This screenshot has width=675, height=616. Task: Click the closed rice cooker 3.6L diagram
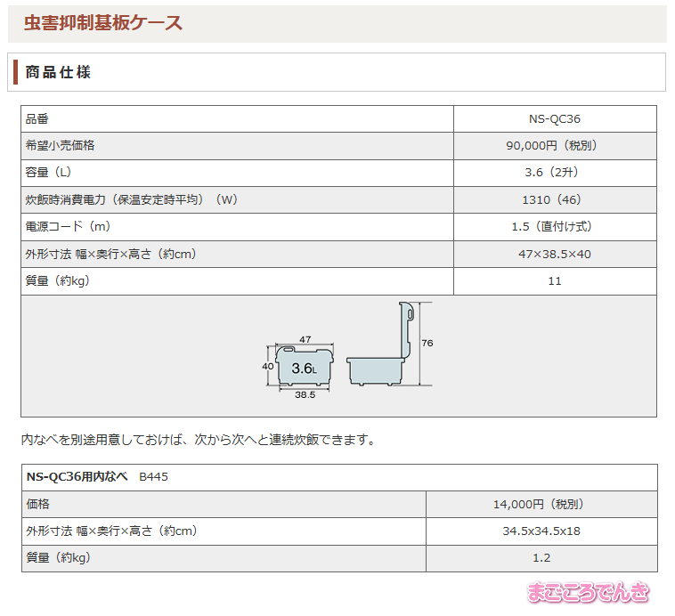(x=305, y=365)
